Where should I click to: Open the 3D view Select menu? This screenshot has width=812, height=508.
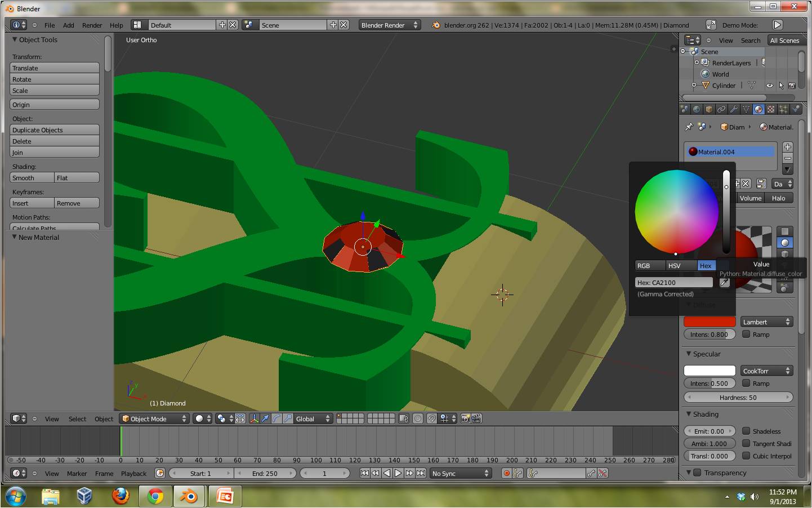pyautogui.click(x=77, y=418)
